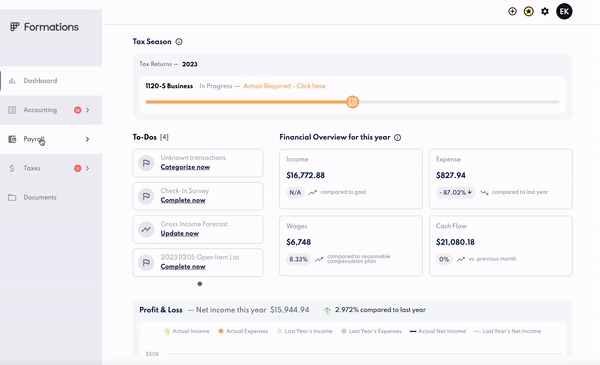Click the 8.33% badge in Wages card

click(x=298, y=259)
